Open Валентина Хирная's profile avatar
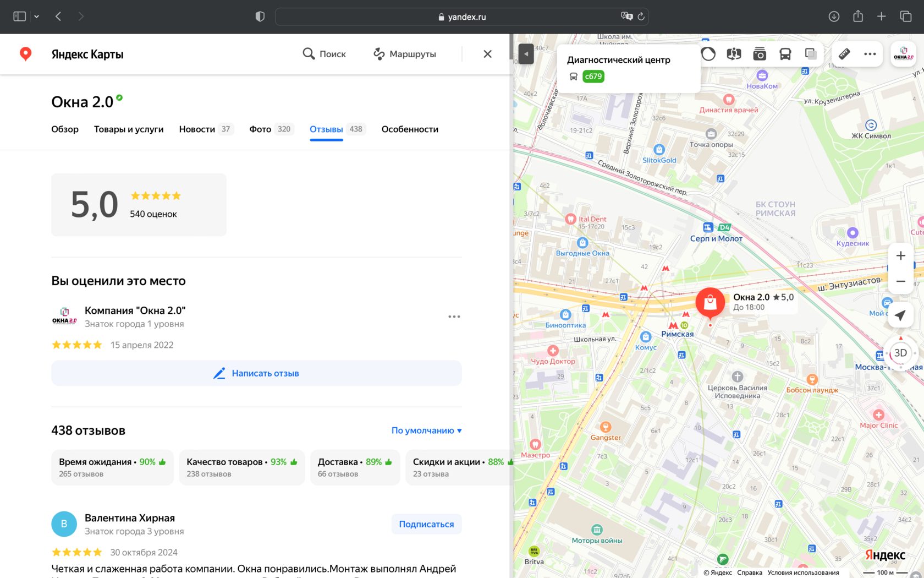The height and width of the screenshot is (578, 924). click(64, 524)
